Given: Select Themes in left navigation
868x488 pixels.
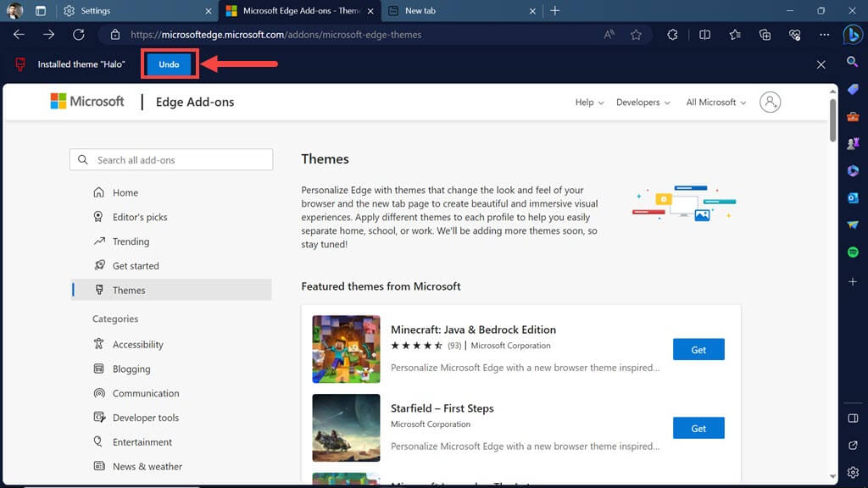Looking at the screenshot, I should click(171, 290).
